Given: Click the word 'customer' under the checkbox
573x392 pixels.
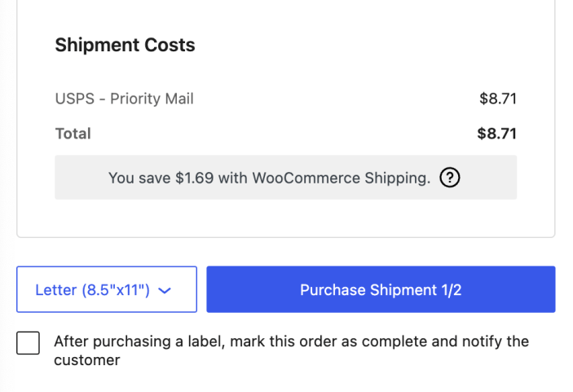Looking at the screenshot, I should click(x=86, y=359).
